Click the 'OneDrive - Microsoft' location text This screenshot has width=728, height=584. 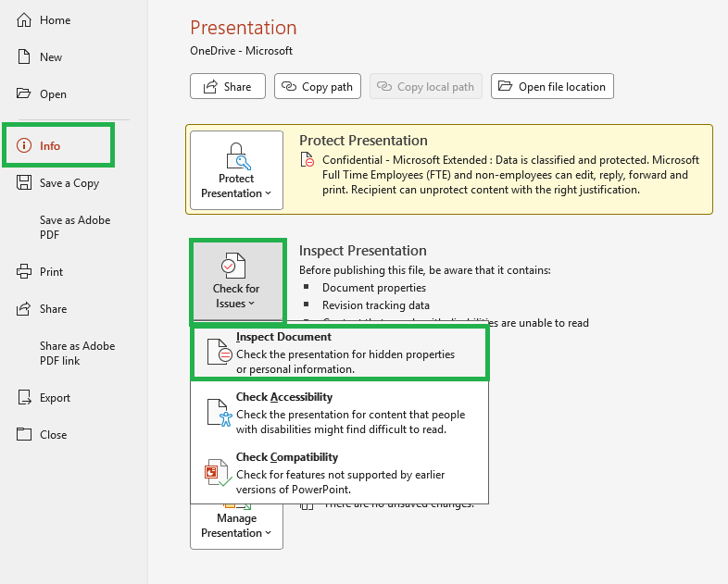click(x=241, y=51)
